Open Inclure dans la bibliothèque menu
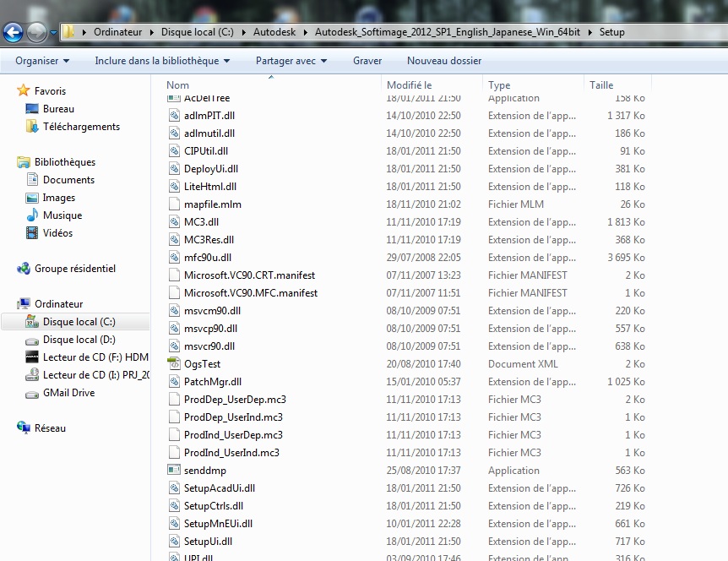Viewport: 728px width, 561px height. (162, 61)
